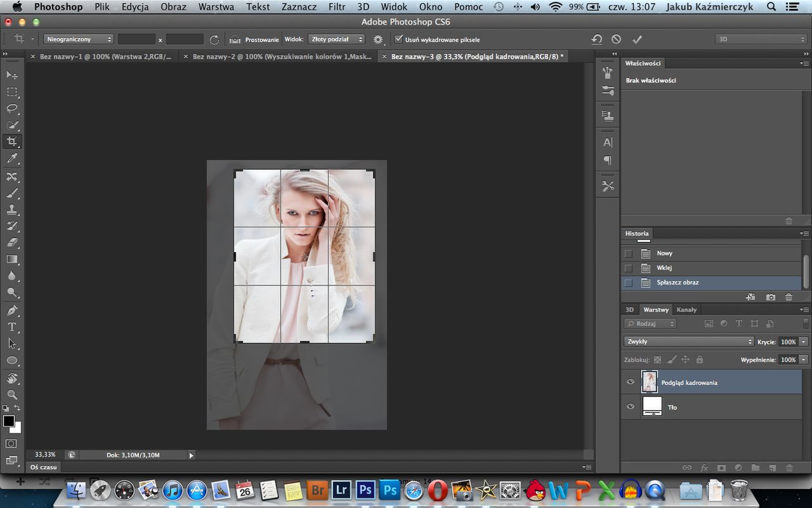Open Krycie opacity dropdown arrow

[804, 342]
